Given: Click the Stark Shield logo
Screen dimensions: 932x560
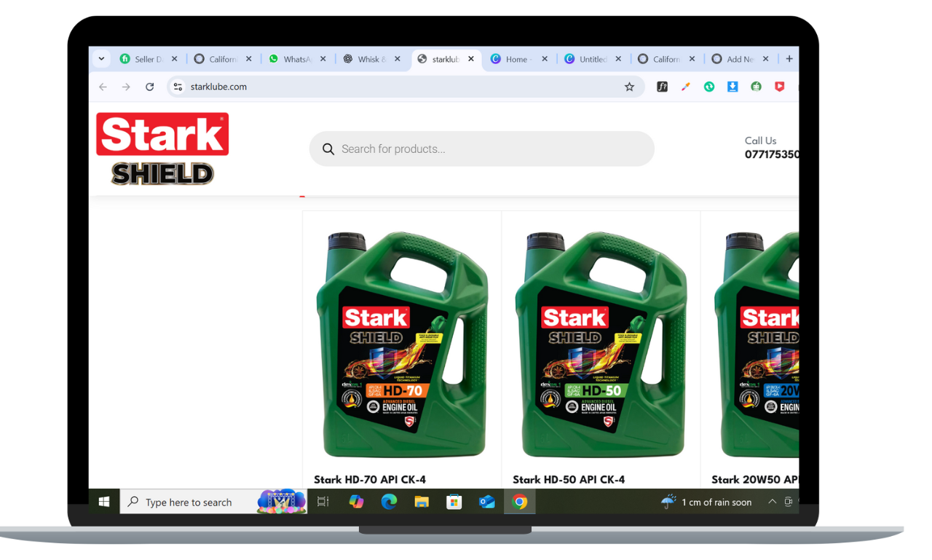Looking at the screenshot, I should pyautogui.click(x=162, y=149).
